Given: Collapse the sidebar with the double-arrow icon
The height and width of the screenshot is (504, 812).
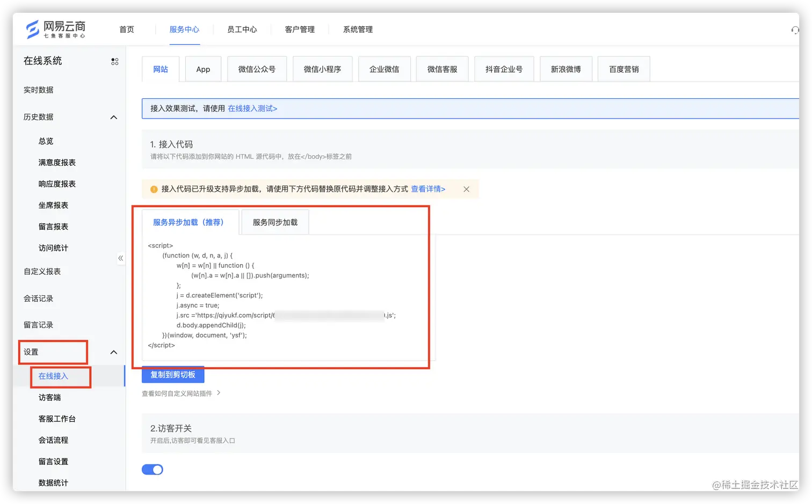Looking at the screenshot, I should 121,258.
